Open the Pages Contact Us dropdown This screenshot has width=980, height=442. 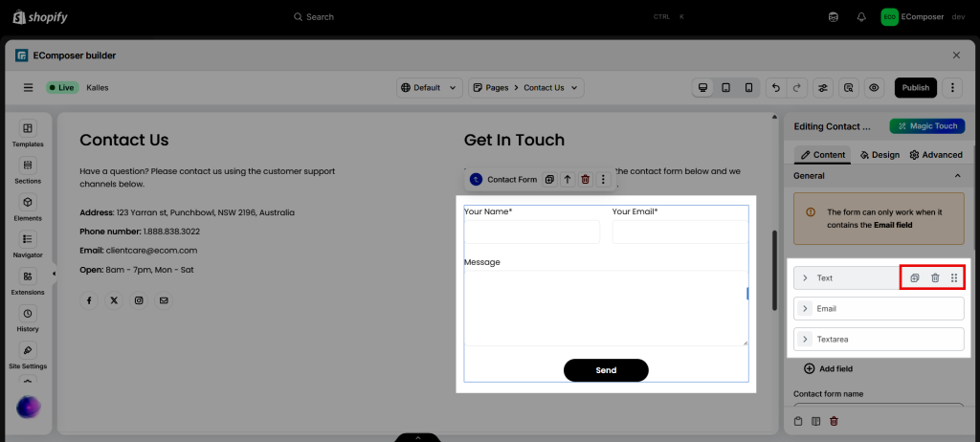[526, 88]
